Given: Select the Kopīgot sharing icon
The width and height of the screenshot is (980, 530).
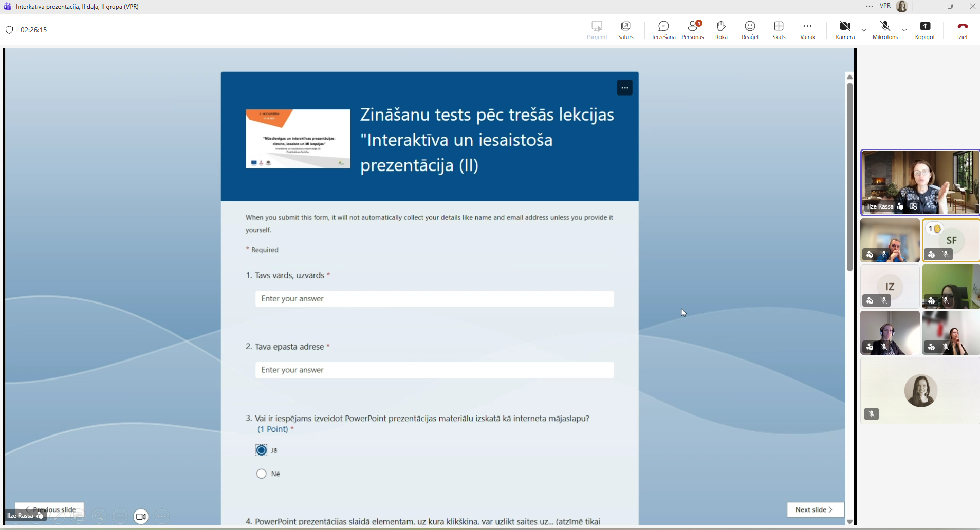Looking at the screenshot, I should pyautogui.click(x=925, y=30).
